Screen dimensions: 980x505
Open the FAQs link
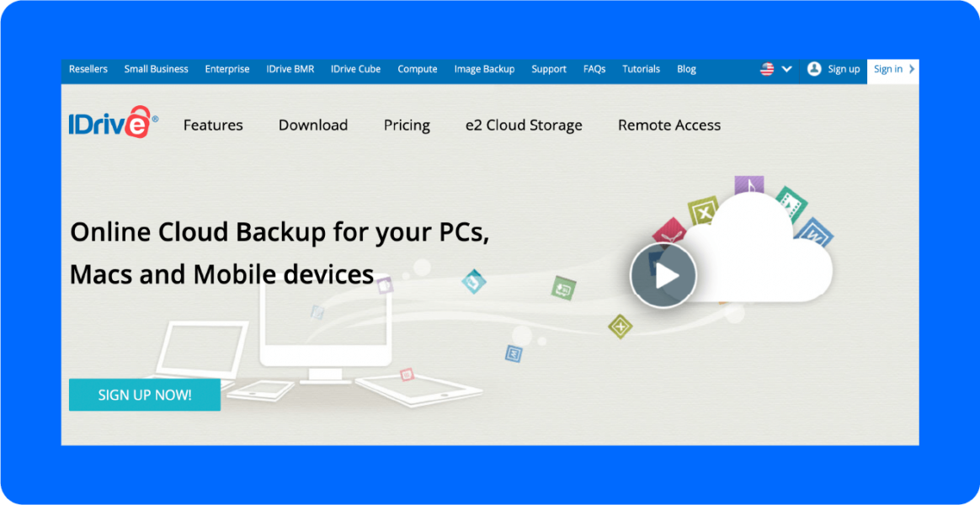point(594,69)
